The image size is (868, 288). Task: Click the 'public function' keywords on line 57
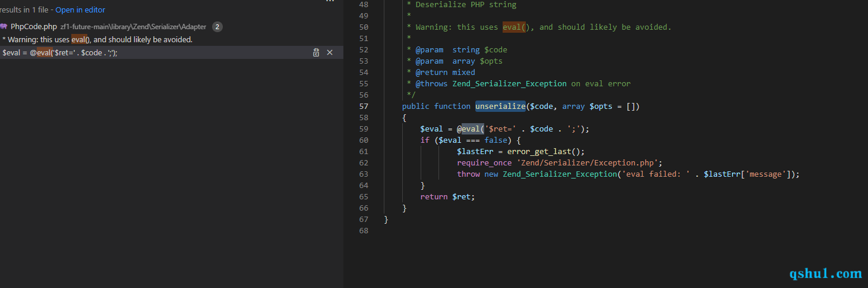coord(436,107)
